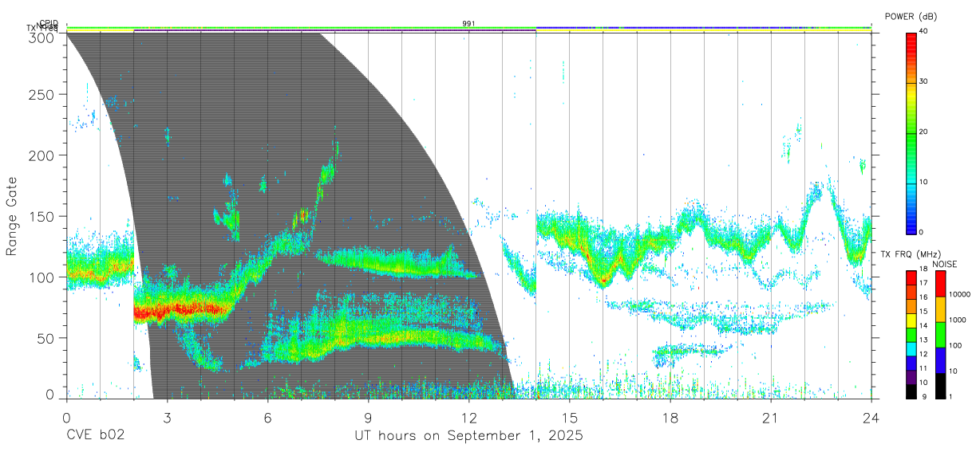980x452 pixels.
Task: Click the "18" label on TX FRQ scale
Action: (923, 269)
